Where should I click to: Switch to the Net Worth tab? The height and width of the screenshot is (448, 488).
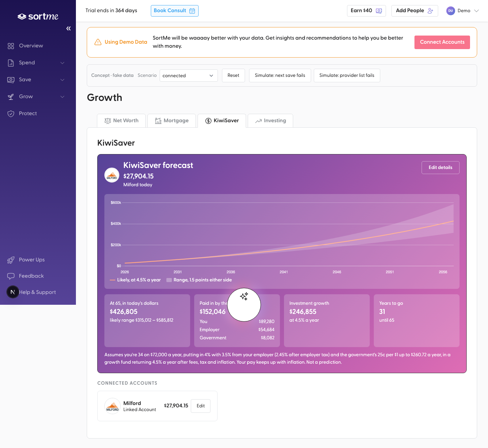tap(121, 121)
